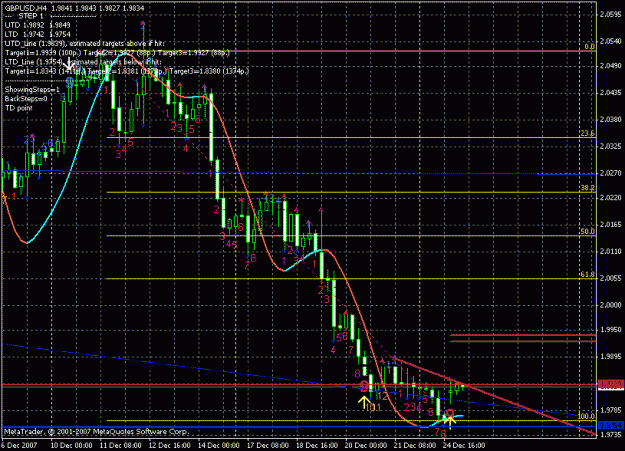The image size is (625, 451).
Task: Click the '11 Dec 08:00' time axis label
Action: coord(120,445)
